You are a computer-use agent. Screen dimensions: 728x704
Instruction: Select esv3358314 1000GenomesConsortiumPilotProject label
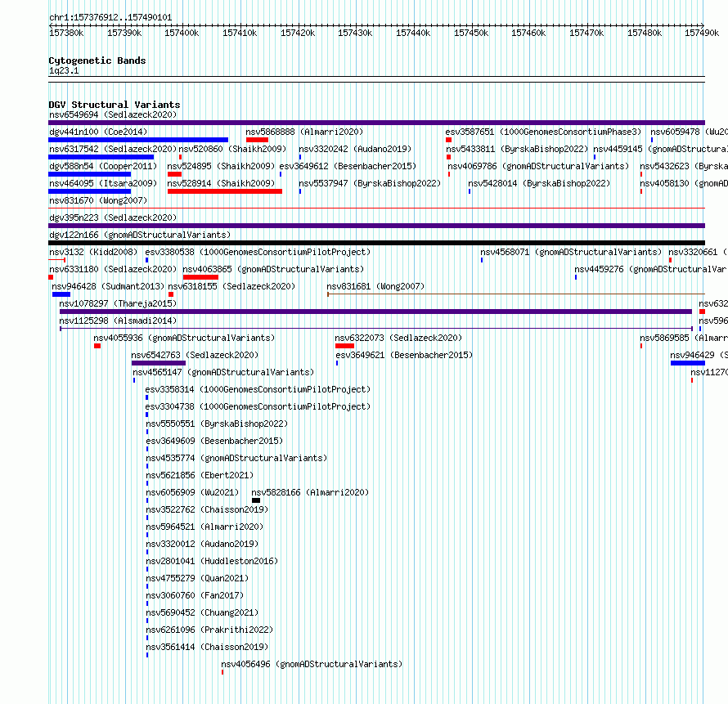[x=258, y=389]
